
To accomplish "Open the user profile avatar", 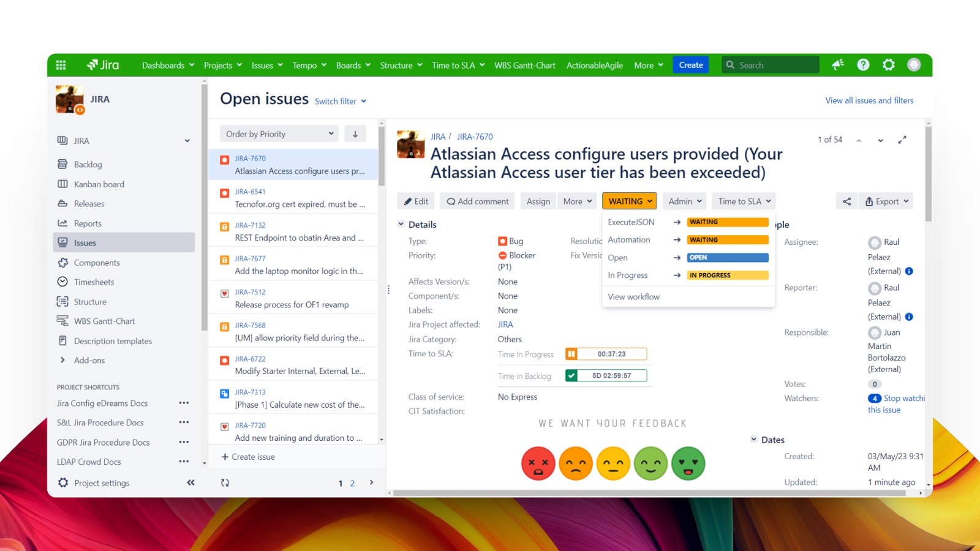I will click(x=914, y=65).
